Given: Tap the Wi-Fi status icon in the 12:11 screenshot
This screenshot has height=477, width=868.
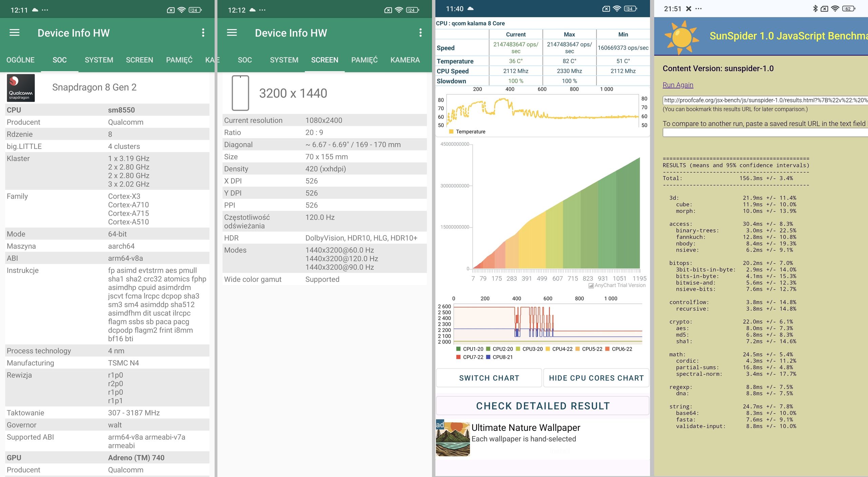Looking at the screenshot, I should [x=182, y=10].
